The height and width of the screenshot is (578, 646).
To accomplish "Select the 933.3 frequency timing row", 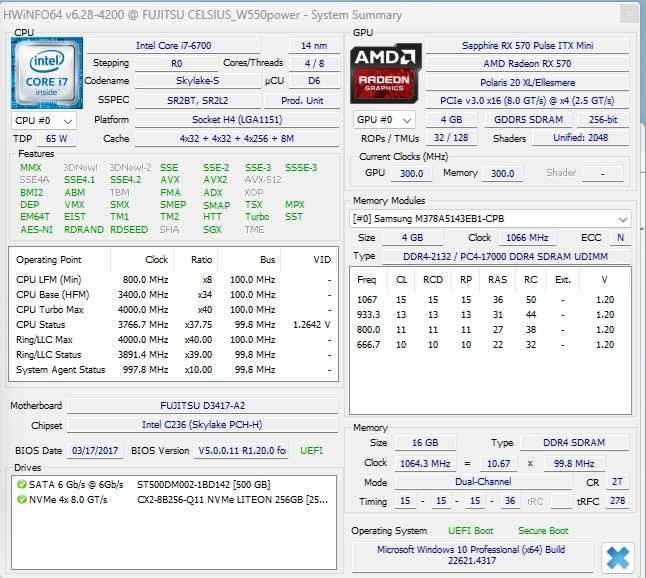I will pyautogui.click(x=490, y=315).
